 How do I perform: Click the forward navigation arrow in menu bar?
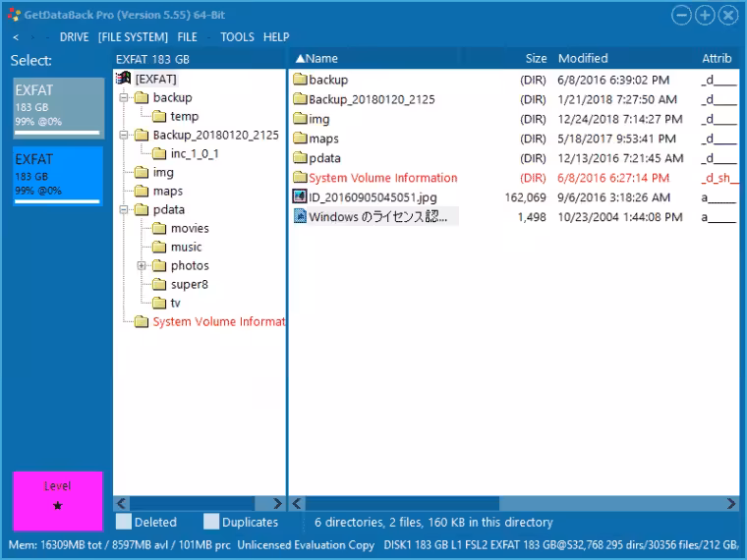pyautogui.click(x=31, y=37)
